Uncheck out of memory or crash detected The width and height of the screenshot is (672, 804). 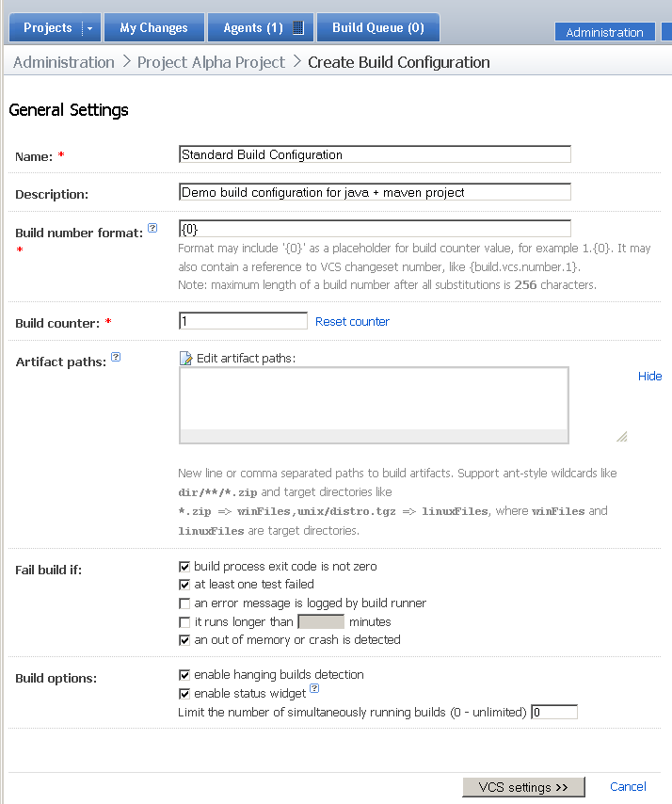pos(184,640)
